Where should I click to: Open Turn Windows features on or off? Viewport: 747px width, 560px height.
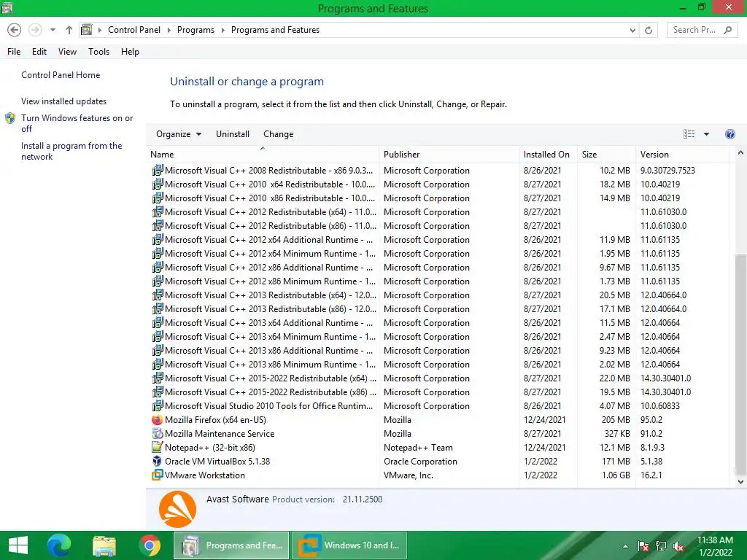click(77, 123)
